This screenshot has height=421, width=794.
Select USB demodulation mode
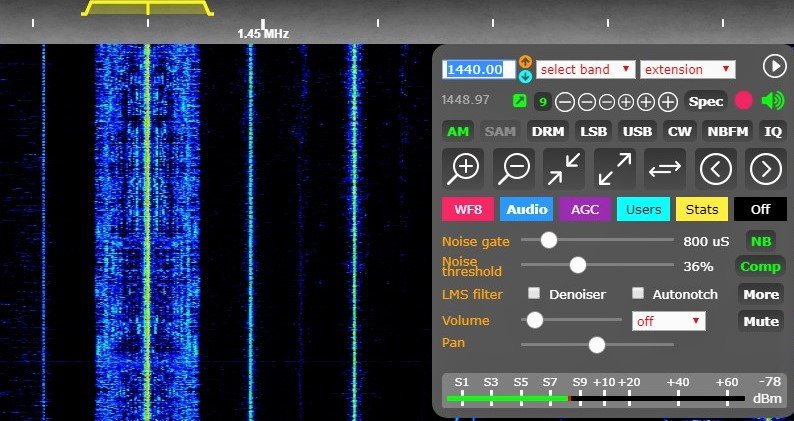637,132
